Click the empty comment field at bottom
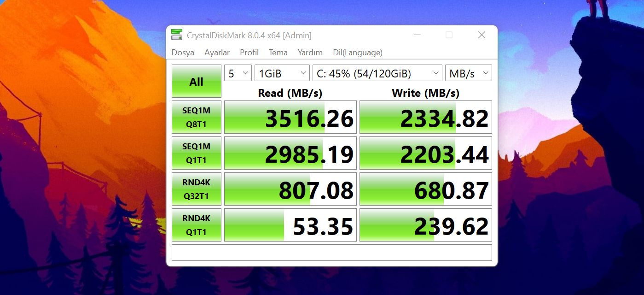The width and height of the screenshot is (644, 295). point(332,253)
